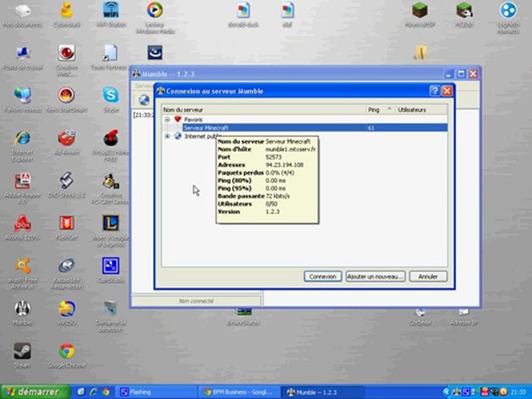Open the Skype desktop icon
The image size is (532, 399).
pyautogui.click(x=111, y=95)
